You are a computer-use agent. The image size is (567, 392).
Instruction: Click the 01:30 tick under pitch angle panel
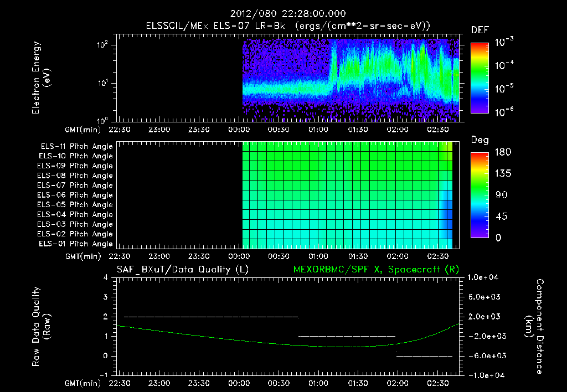[x=358, y=256]
